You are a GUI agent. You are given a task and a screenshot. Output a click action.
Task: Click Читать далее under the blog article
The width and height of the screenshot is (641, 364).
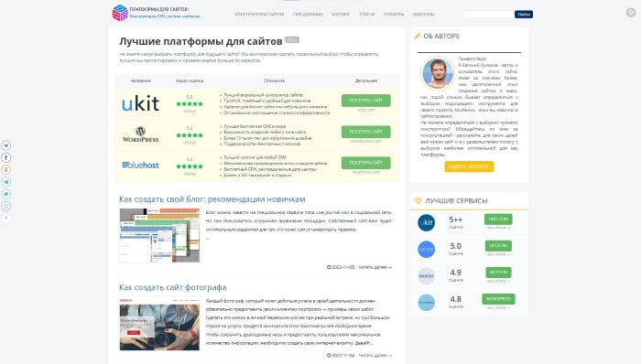(x=375, y=267)
